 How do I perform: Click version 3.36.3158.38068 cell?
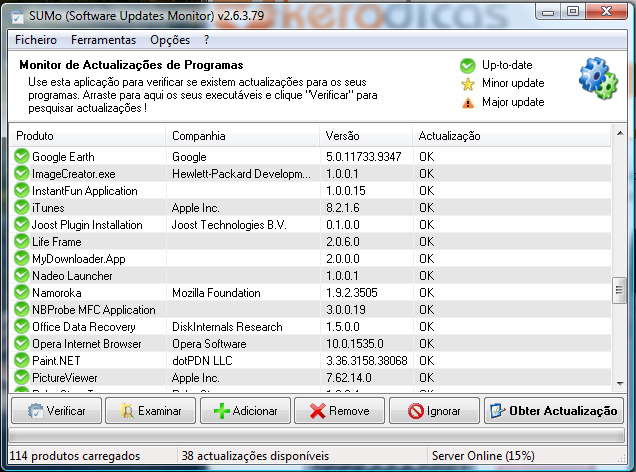tap(367, 361)
